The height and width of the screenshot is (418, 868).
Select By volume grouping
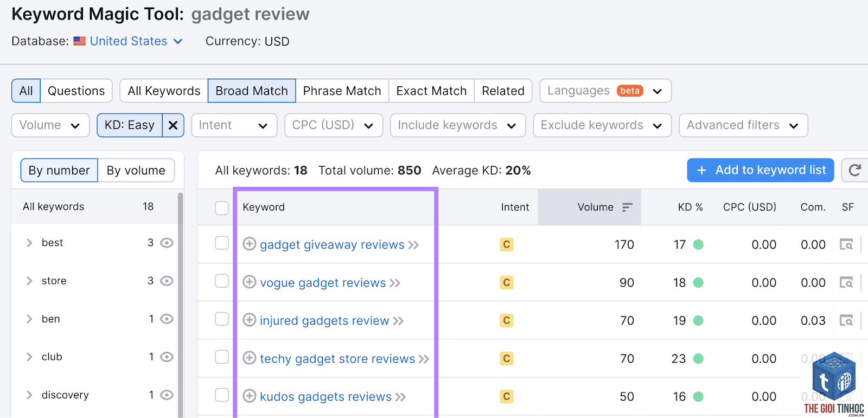point(136,170)
